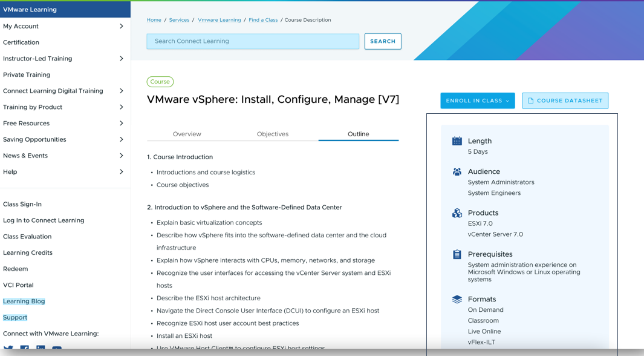The width and height of the screenshot is (644, 356).
Task: Click the Formats layers icon
Action: pyautogui.click(x=457, y=299)
